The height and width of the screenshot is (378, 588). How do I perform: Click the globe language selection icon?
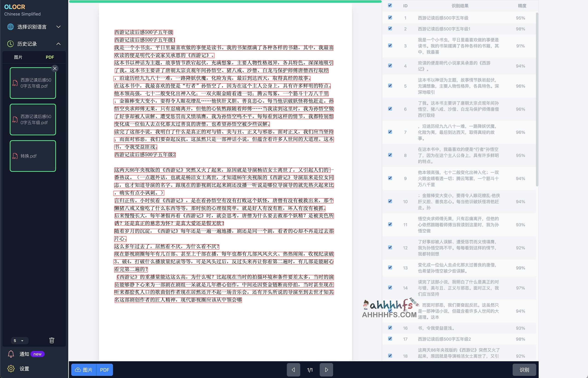click(x=10, y=27)
